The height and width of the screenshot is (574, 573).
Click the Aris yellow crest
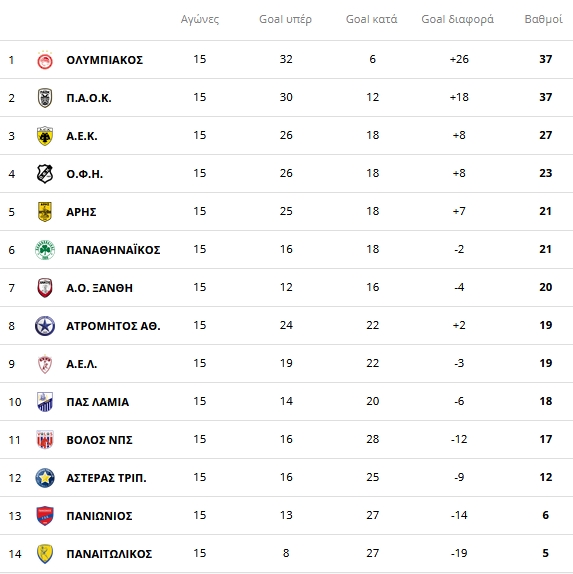click(x=45, y=212)
